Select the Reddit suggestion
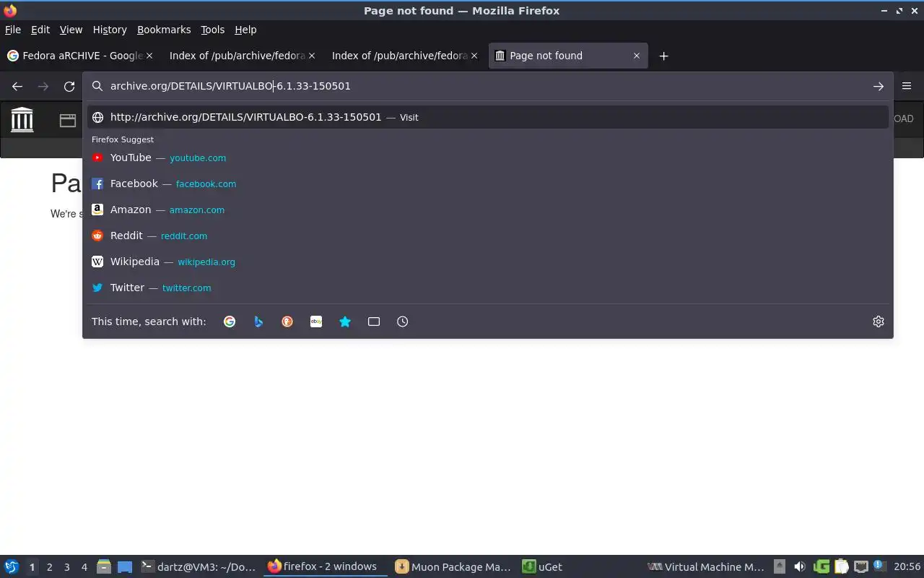This screenshot has height=578, width=924. pos(487,236)
